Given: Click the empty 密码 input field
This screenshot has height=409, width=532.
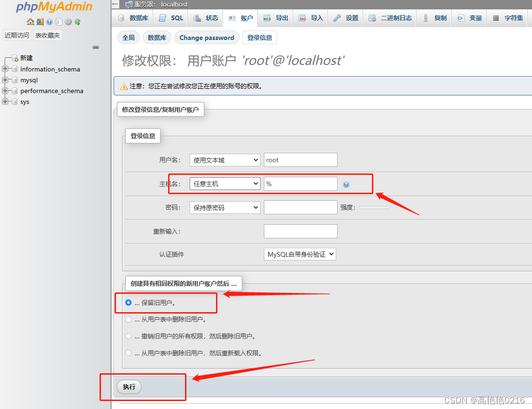Looking at the screenshot, I should pyautogui.click(x=301, y=207).
